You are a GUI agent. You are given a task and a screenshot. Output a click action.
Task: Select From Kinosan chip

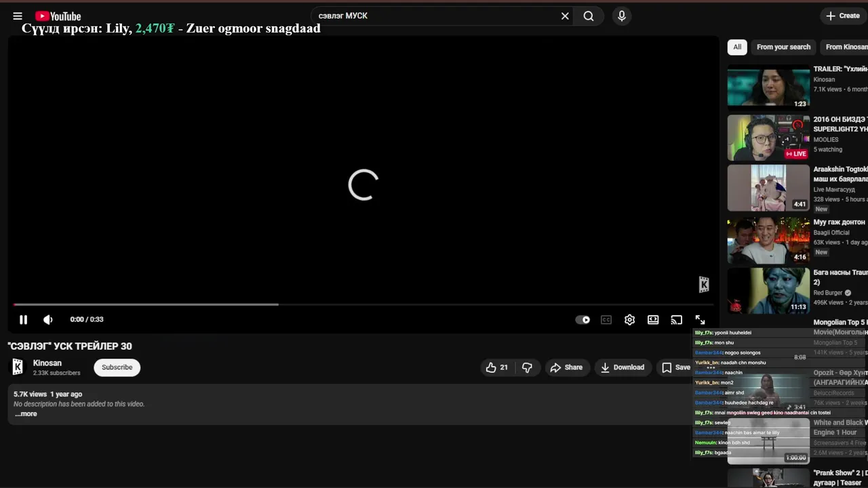click(x=846, y=47)
